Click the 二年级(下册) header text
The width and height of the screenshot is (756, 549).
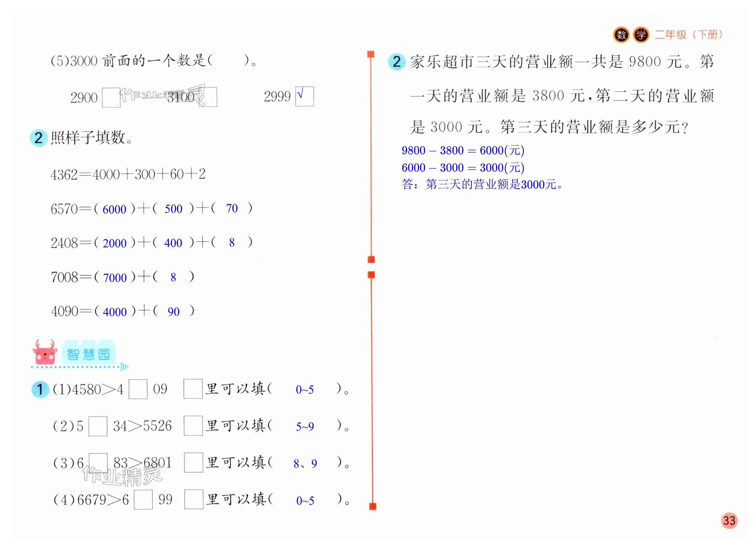pos(688,35)
